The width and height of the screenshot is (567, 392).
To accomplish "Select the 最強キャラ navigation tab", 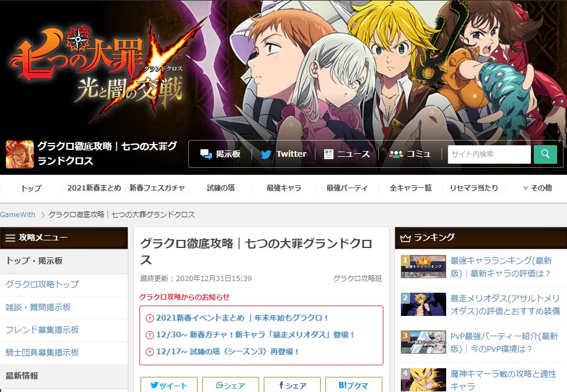I will 284,188.
